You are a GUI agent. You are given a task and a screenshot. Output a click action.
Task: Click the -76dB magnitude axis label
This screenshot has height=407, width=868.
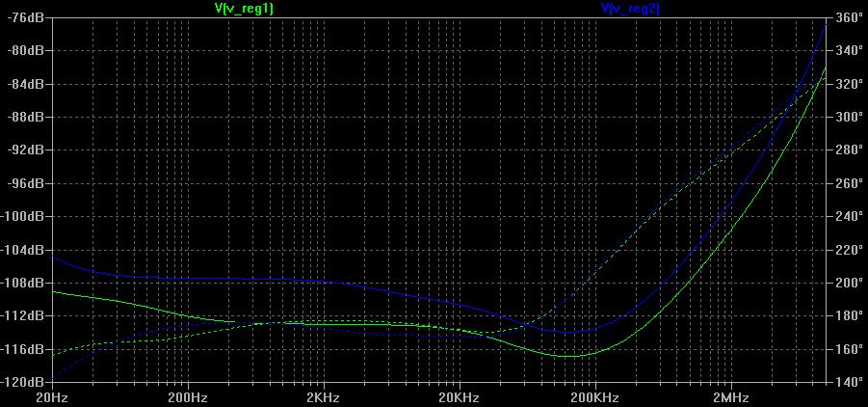pyautogui.click(x=25, y=17)
